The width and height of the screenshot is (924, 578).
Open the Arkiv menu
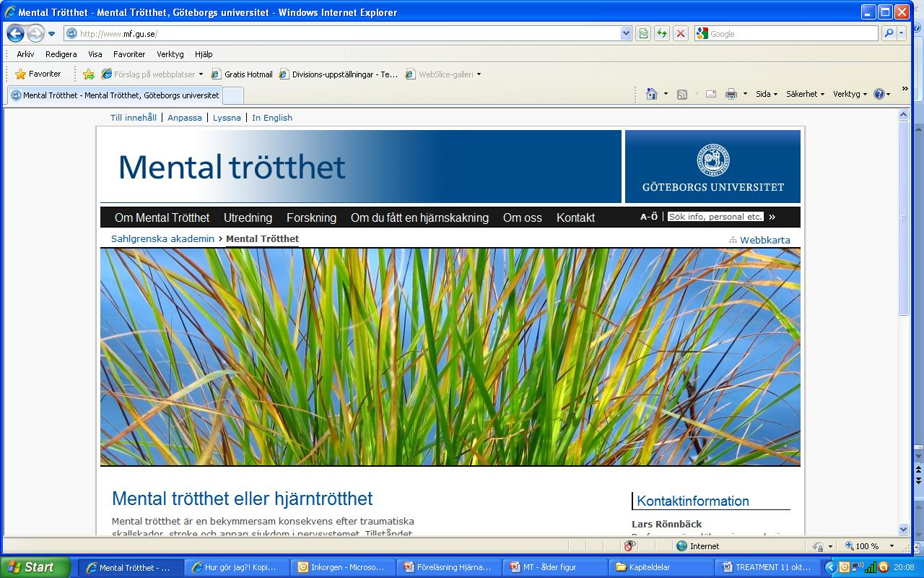[x=25, y=54]
